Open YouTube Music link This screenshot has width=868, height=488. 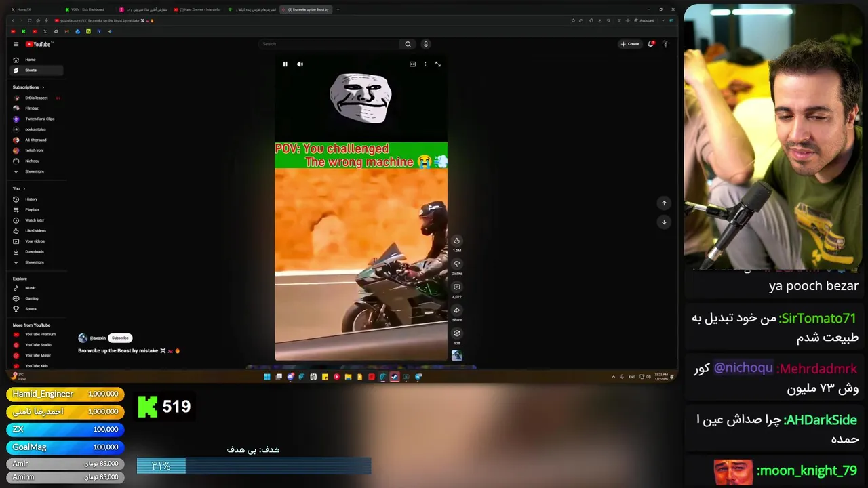click(x=37, y=355)
